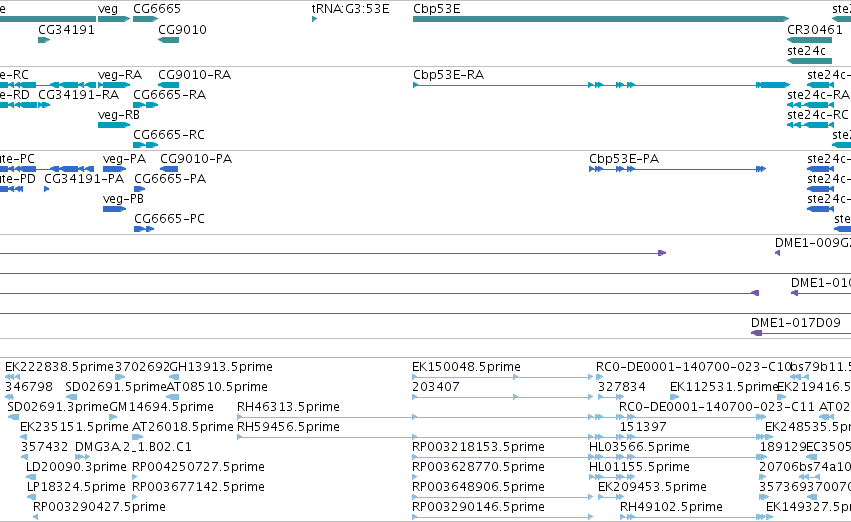Image resolution: width=851 pixels, height=522 pixels.
Task: Click the CG9010-PA protein label
Action: point(196,159)
